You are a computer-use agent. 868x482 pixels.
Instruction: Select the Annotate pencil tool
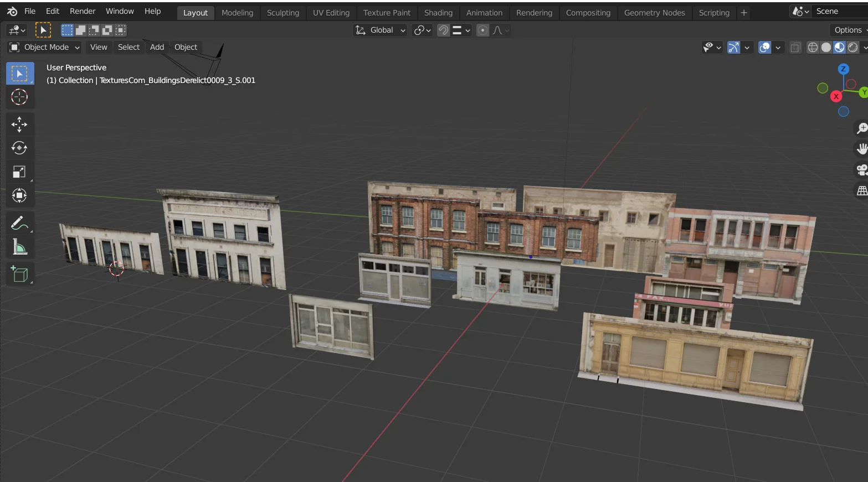19,223
